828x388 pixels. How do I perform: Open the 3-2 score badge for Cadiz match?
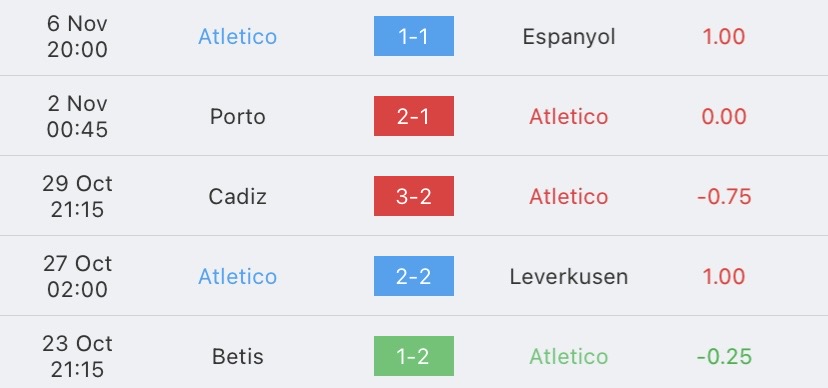pos(413,196)
